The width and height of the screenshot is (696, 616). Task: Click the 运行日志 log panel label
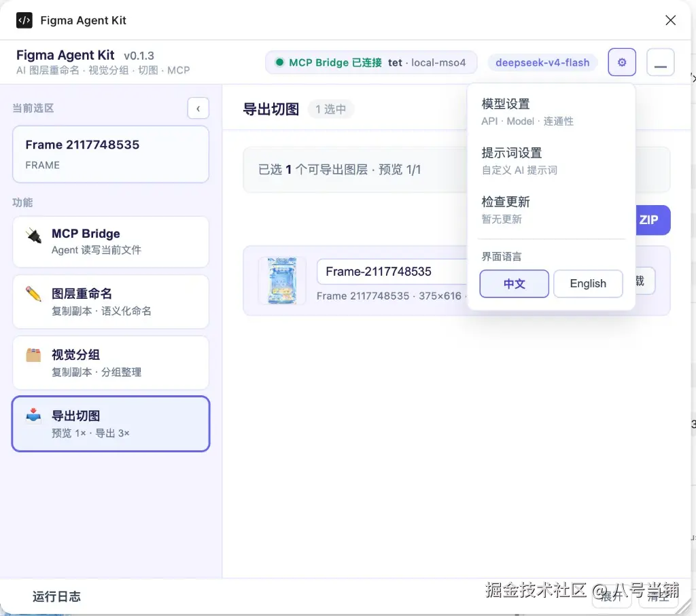click(56, 596)
